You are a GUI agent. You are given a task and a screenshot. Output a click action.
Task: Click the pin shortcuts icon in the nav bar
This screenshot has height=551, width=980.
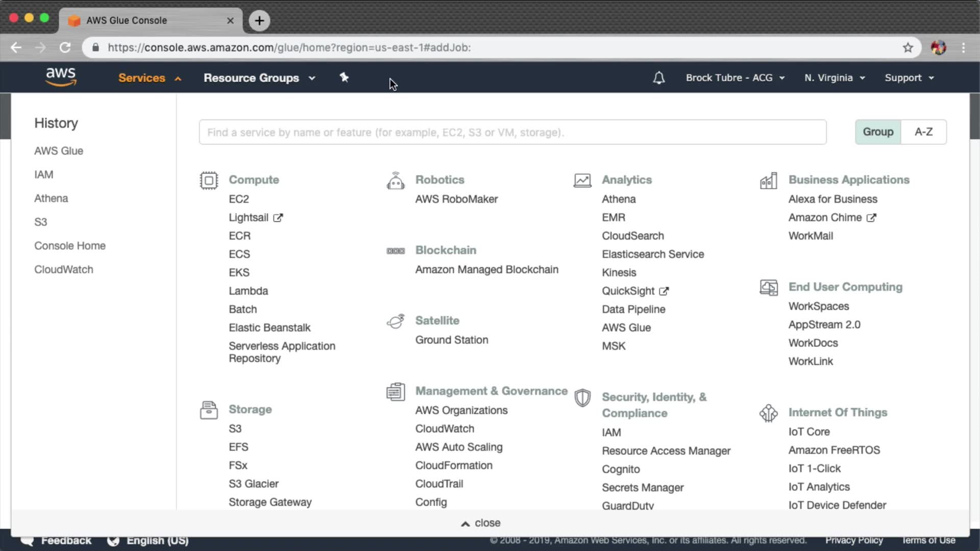[x=344, y=78]
